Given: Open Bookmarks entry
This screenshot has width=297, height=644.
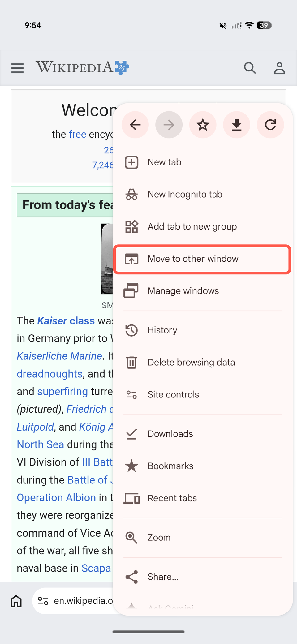Looking at the screenshot, I should 203,466.
